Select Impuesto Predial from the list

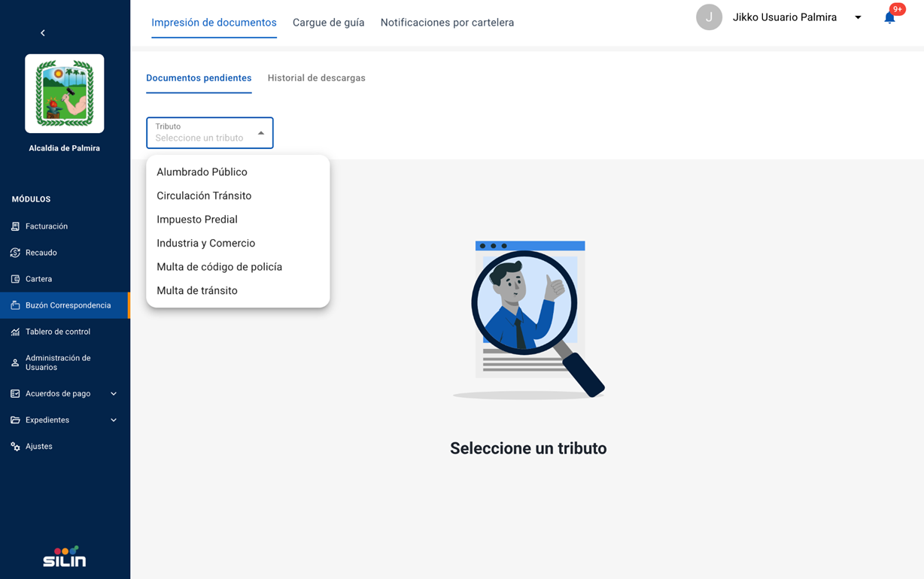click(x=197, y=220)
